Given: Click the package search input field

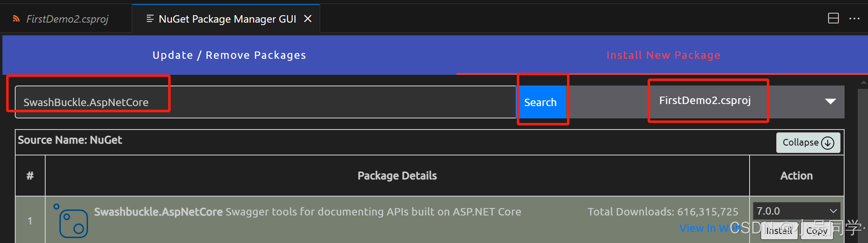Looking at the screenshot, I should tap(266, 102).
